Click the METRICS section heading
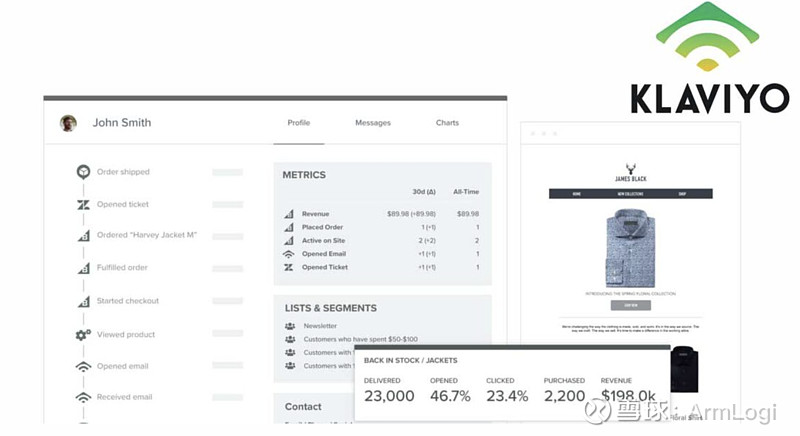This screenshot has width=800, height=436. coord(304,175)
